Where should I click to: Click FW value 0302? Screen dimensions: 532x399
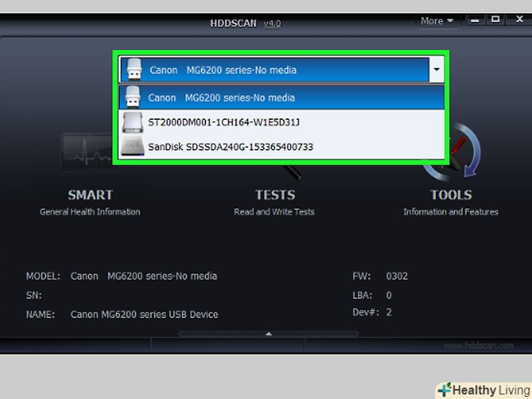click(x=397, y=276)
